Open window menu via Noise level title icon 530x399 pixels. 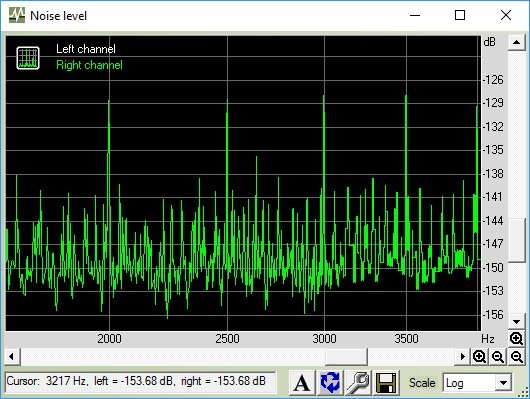[x=17, y=16]
